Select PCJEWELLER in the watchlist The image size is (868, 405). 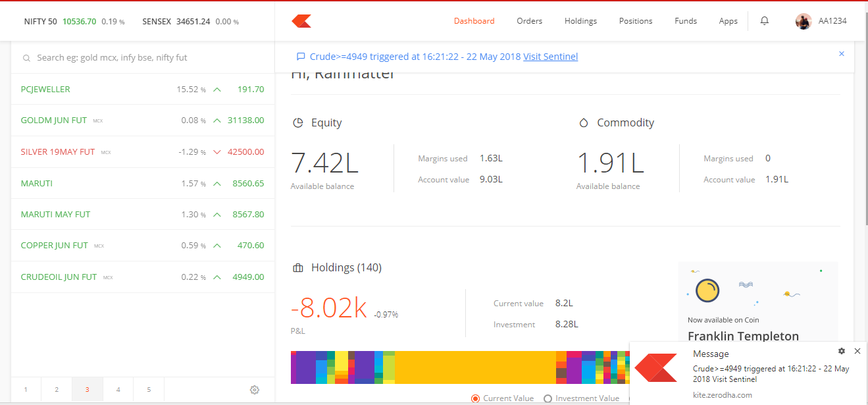(45, 90)
